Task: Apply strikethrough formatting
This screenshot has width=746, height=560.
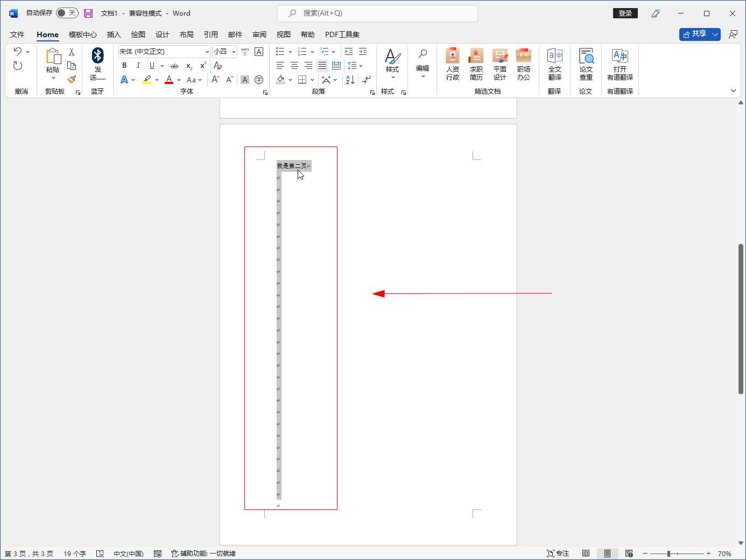Action: (x=174, y=66)
